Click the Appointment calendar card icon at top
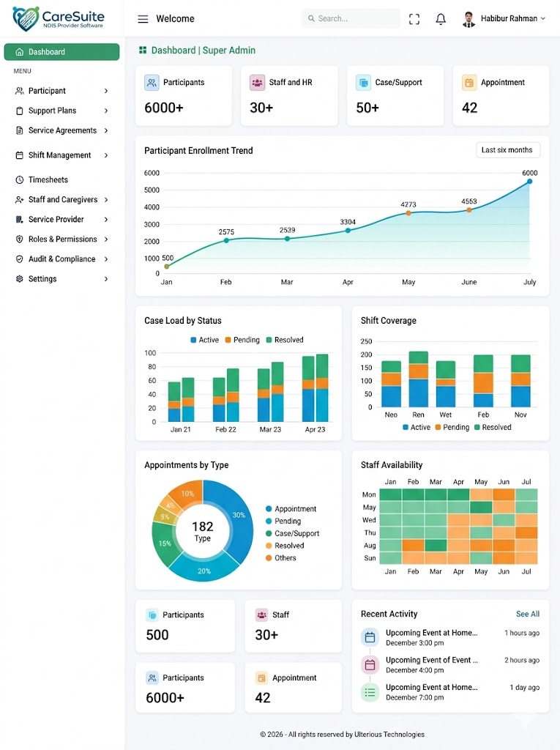 click(469, 83)
